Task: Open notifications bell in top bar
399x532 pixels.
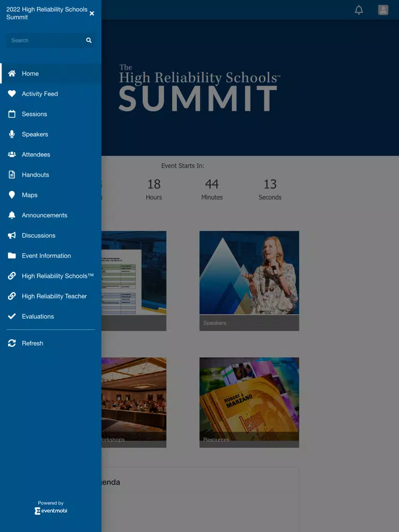Action: [359, 10]
